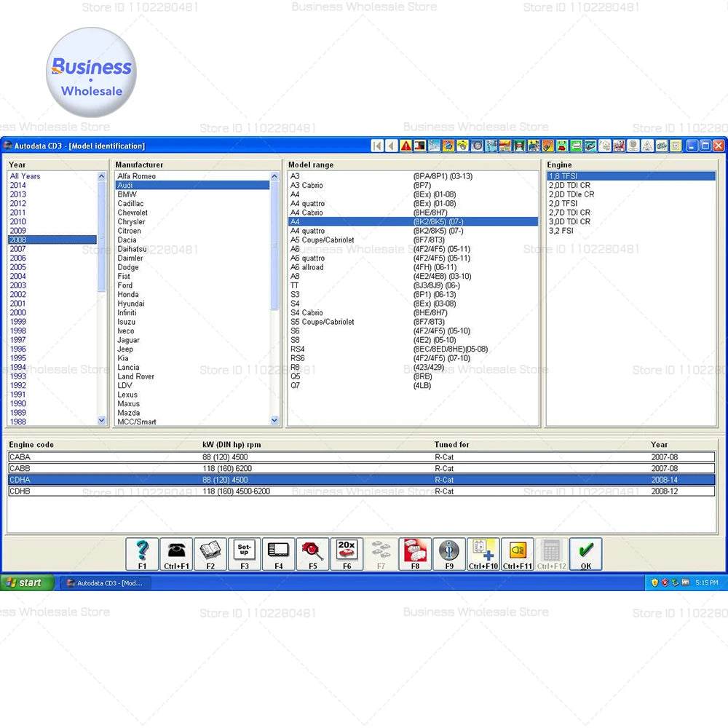728x728 pixels.
Task: Open the Ctrl+F1 telephone support icon
Action: (176, 554)
